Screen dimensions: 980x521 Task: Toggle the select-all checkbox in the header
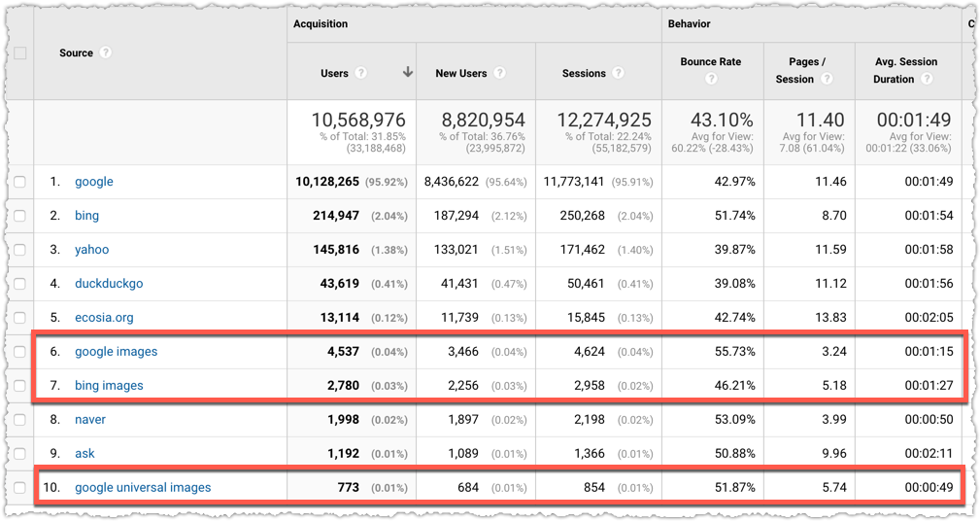pyautogui.click(x=20, y=53)
